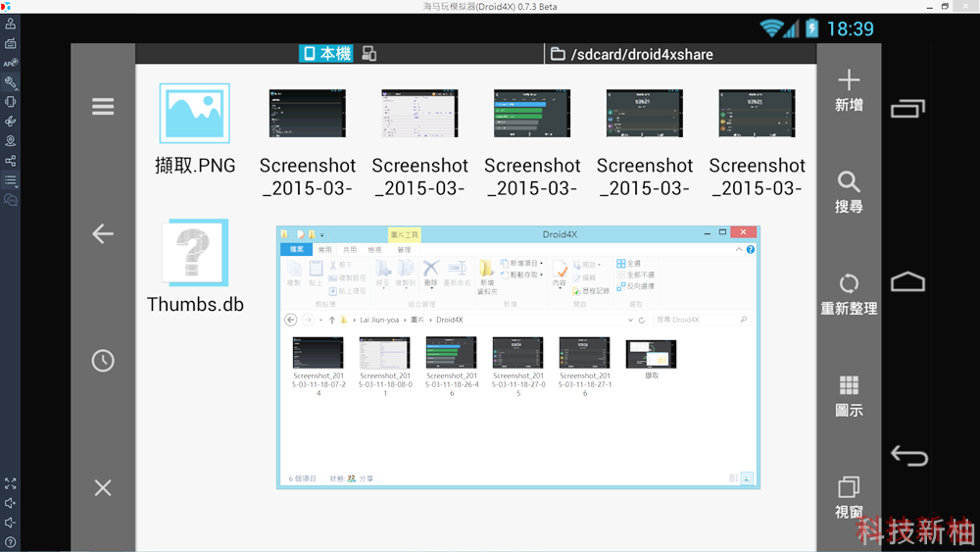Select 檢視 tab in Droid4X Explorer window
The height and width of the screenshot is (552, 980).
tap(374, 249)
